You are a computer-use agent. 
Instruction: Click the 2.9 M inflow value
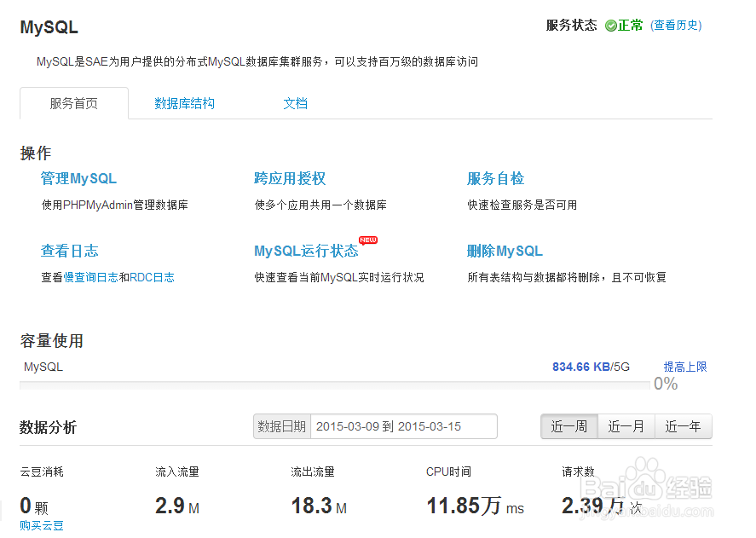coord(177,506)
